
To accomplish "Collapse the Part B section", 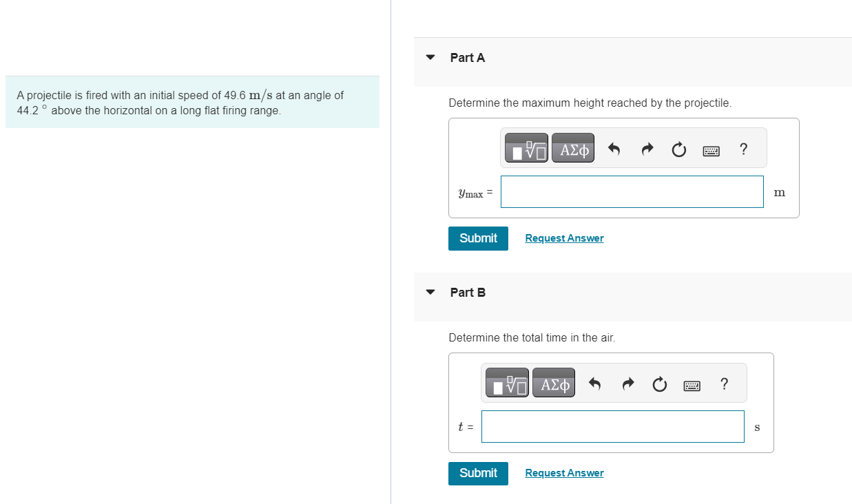I will point(430,292).
